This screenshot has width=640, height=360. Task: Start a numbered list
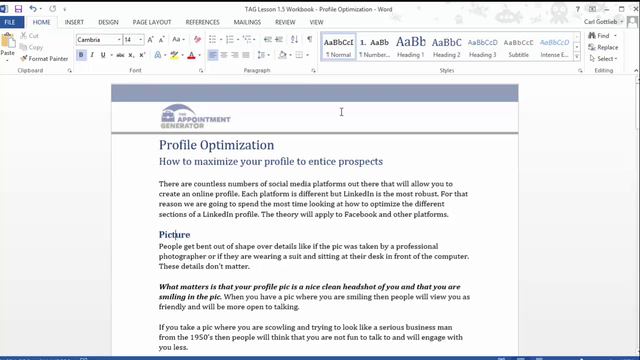point(230,40)
